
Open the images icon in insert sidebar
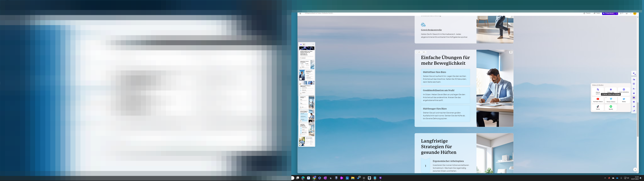pyautogui.click(x=634, y=93)
